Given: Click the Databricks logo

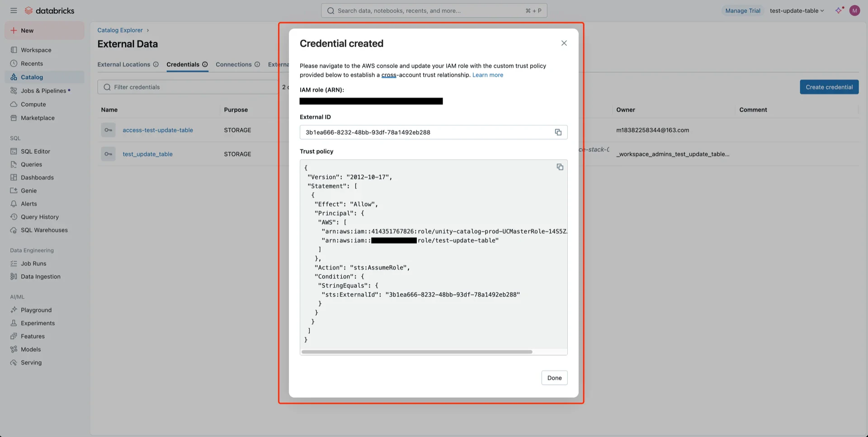Looking at the screenshot, I should pos(50,10).
